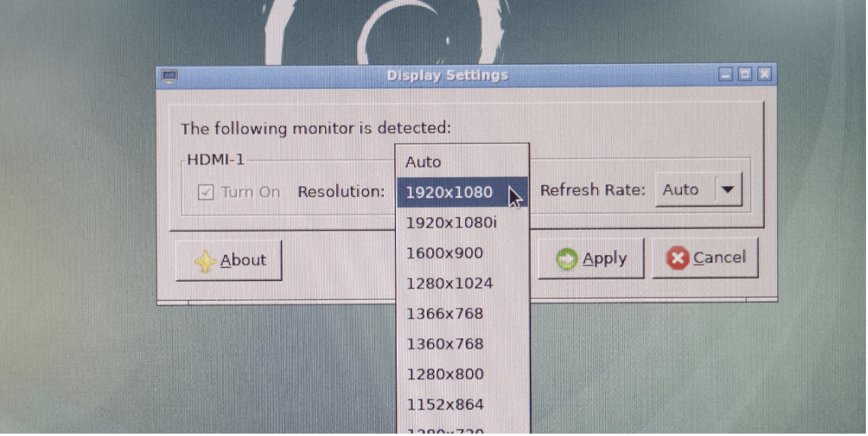This screenshot has height=436, width=868.
Task: Click the green arrow Apply icon
Action: pyautogui.click(x=566, y=260)
